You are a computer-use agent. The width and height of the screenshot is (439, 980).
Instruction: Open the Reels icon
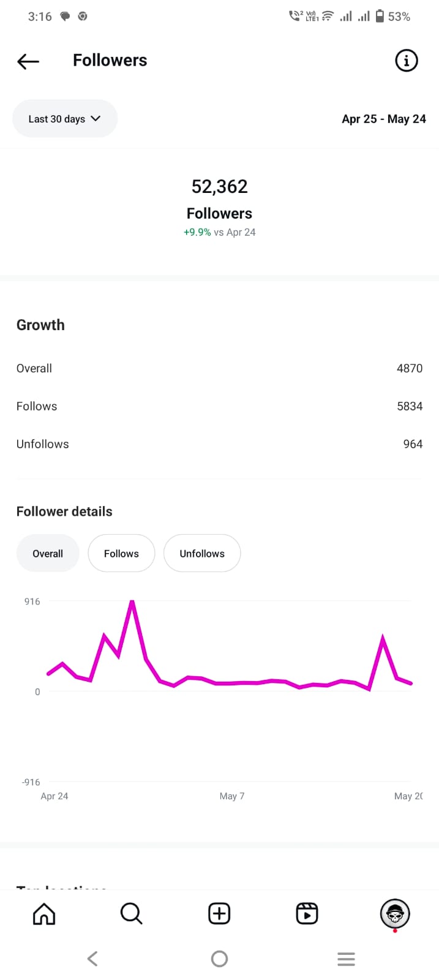click(x=307, y=913)
